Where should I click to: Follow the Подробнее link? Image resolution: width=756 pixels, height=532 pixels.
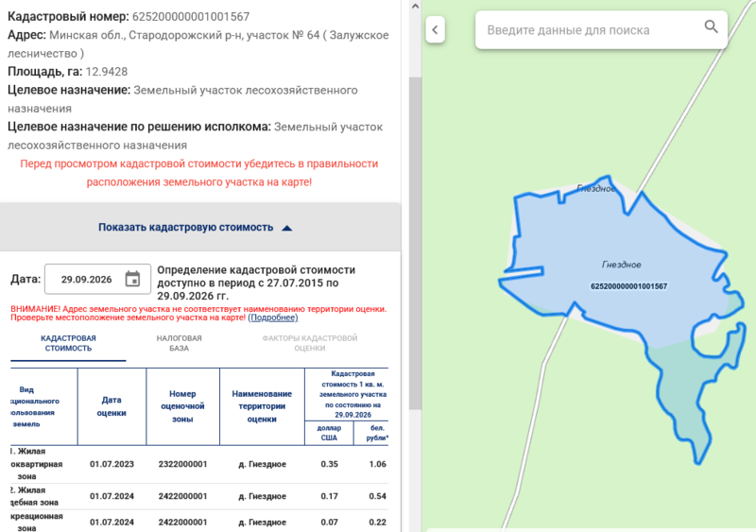point(273,317)
